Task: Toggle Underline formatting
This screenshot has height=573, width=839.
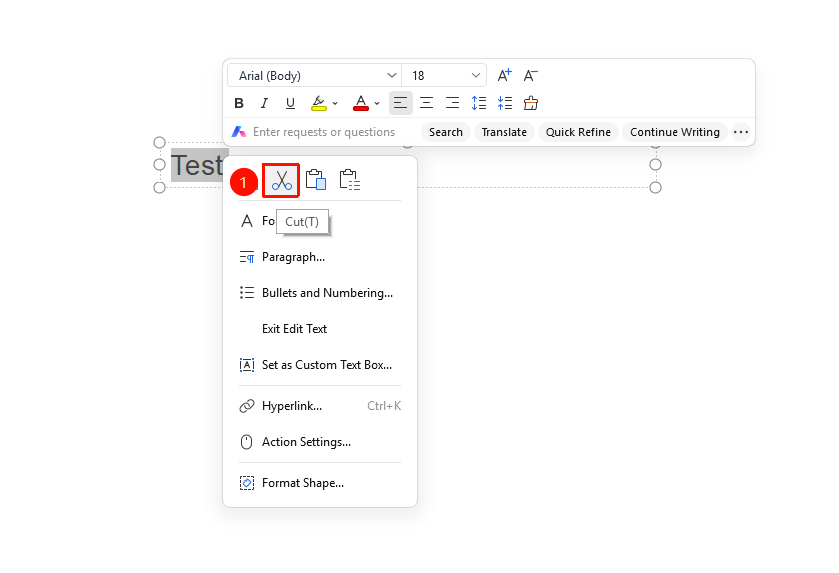Action: [290, 103]
